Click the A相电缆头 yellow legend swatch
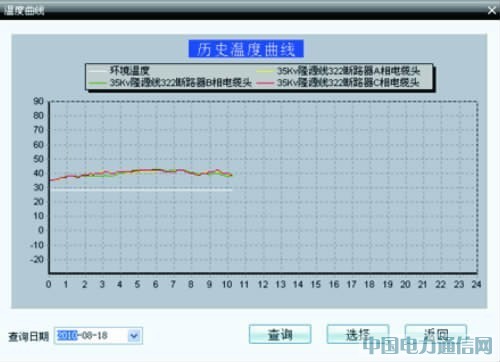500x362 pixels. (x=265, y=71)
